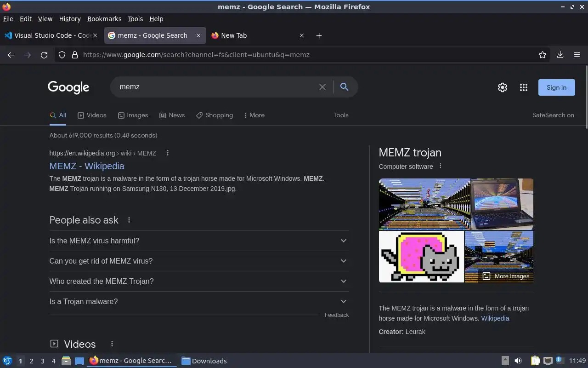588x368 pixels.
Task: Open the File menu
Action: 8,19
